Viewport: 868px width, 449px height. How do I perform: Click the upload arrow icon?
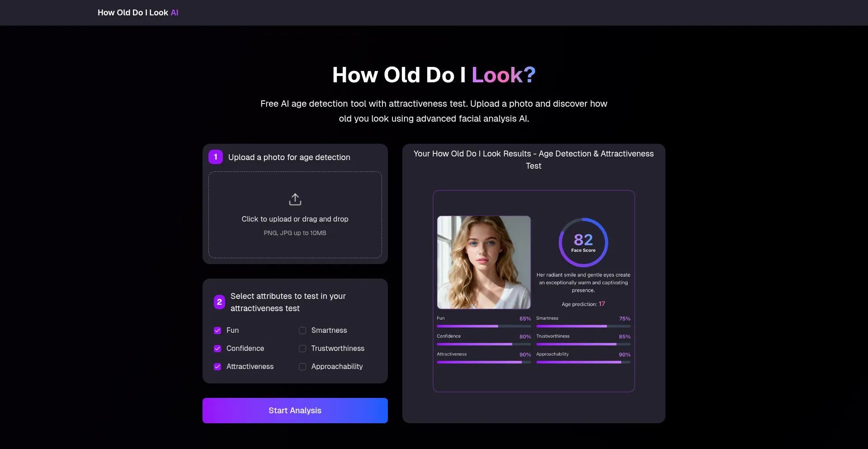[295, 199]
